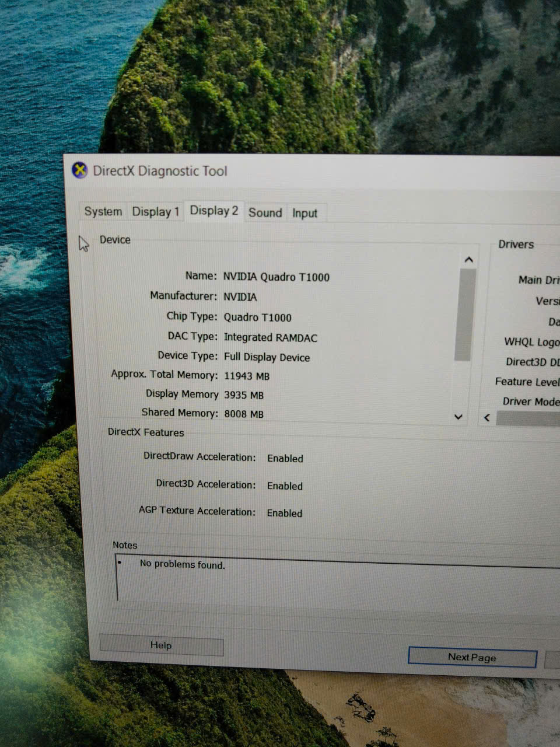560x747 pixels.
Task: Click the 'Direct3D DD' label in Drivers
Action: pyautogui.click(x=533, y=362)
